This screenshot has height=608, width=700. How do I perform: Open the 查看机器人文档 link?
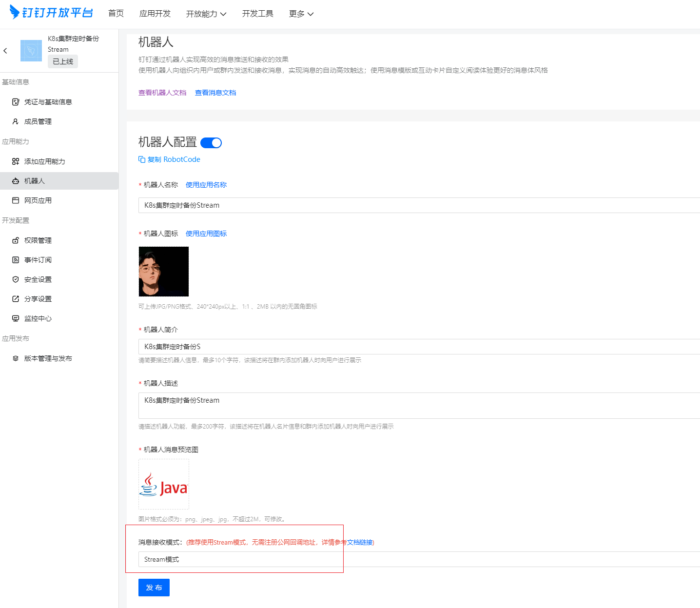[162, 93]
